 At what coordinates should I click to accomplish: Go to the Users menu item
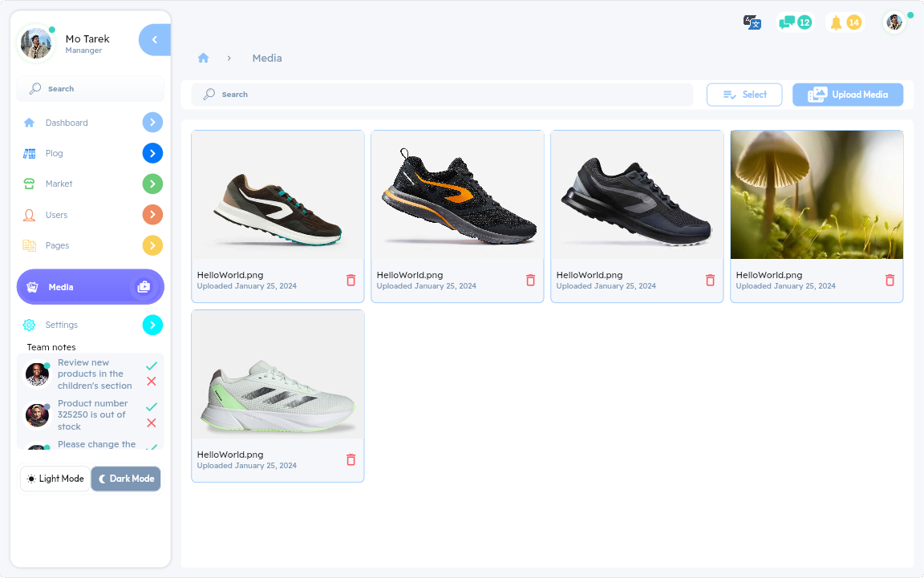point(56,215)
